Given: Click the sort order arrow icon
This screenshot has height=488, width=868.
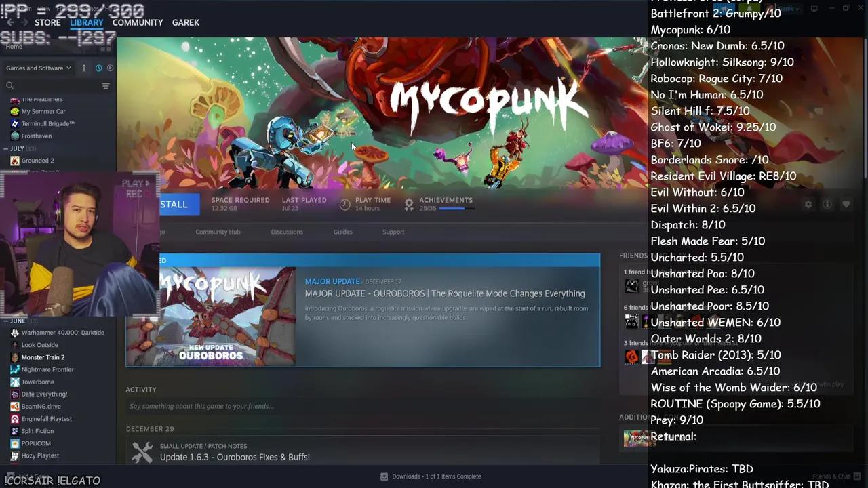Looking at the screenshot, I should [84, 68].
